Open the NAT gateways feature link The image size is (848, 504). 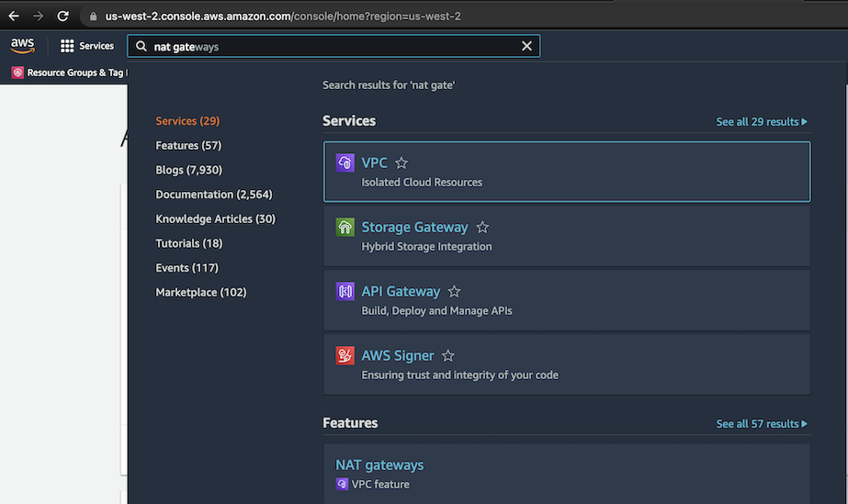pos(379,465)
